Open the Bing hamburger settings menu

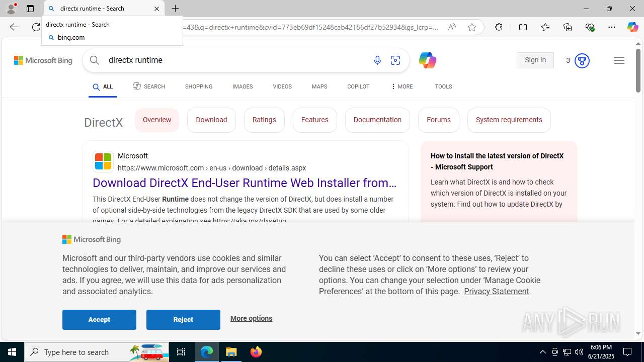[619, 60]
